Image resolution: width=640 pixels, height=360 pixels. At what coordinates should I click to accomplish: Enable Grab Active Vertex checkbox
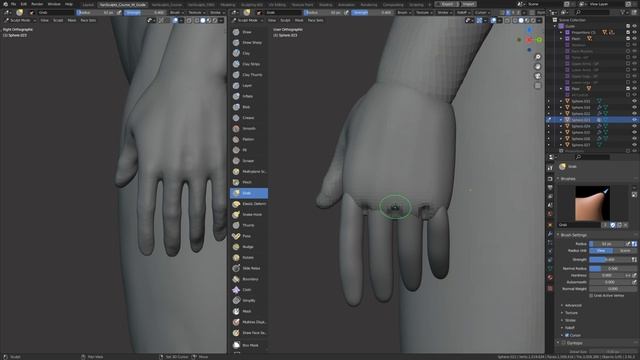coord(591,296)
